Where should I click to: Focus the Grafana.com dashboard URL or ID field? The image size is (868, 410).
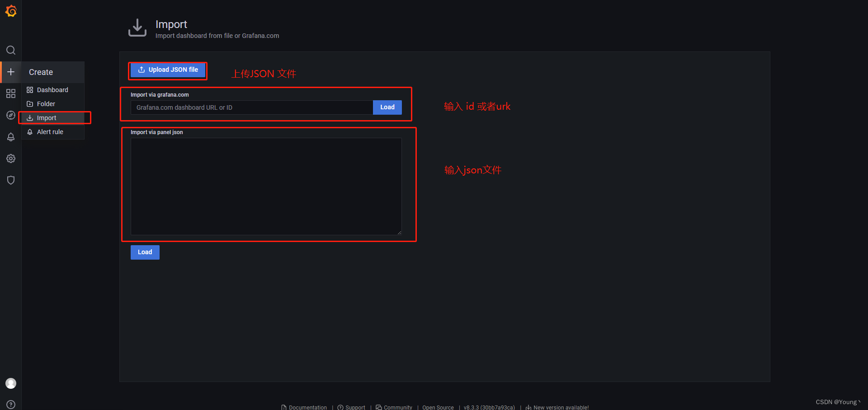point(252,107)
